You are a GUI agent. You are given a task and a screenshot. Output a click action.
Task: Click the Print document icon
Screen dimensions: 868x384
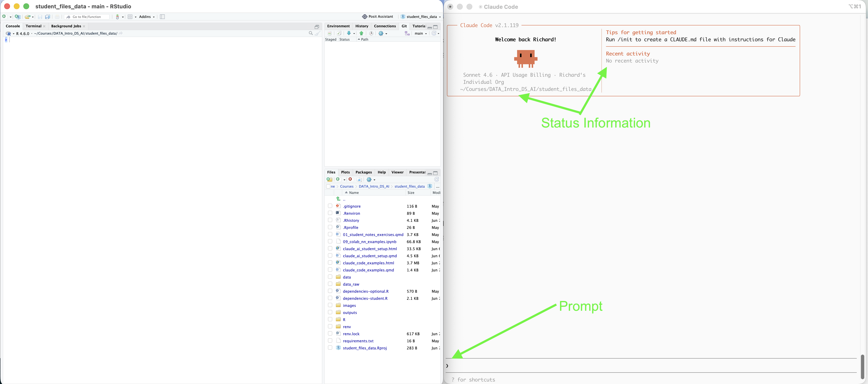pyautogui.click(x=57, y=16)
